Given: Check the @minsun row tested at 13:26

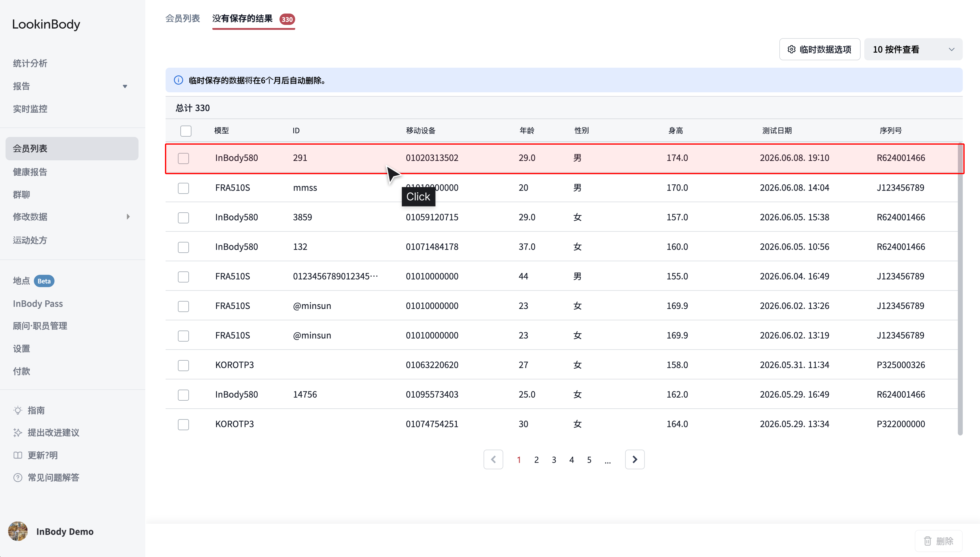Looking at the screenshot, I should (183, 307).
